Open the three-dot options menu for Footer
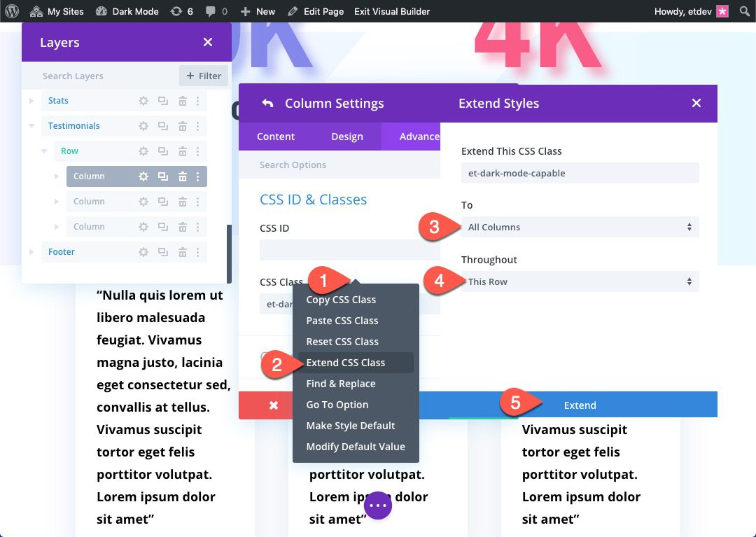 [x=199, y=251]
